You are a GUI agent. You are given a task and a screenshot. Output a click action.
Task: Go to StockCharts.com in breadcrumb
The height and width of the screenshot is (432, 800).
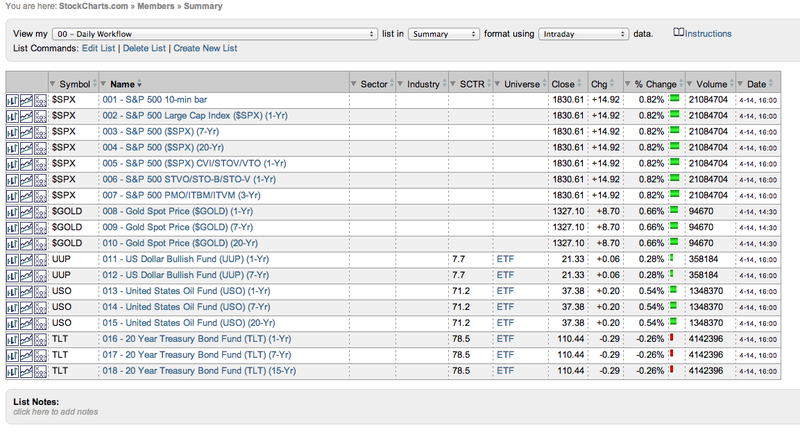point(93,6)
